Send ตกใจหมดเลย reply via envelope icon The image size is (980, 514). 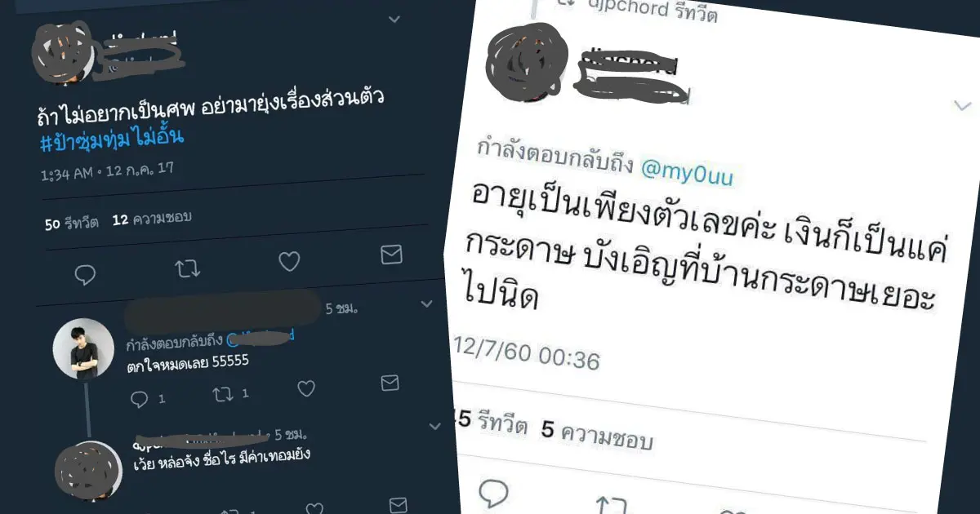click(390, 383)
